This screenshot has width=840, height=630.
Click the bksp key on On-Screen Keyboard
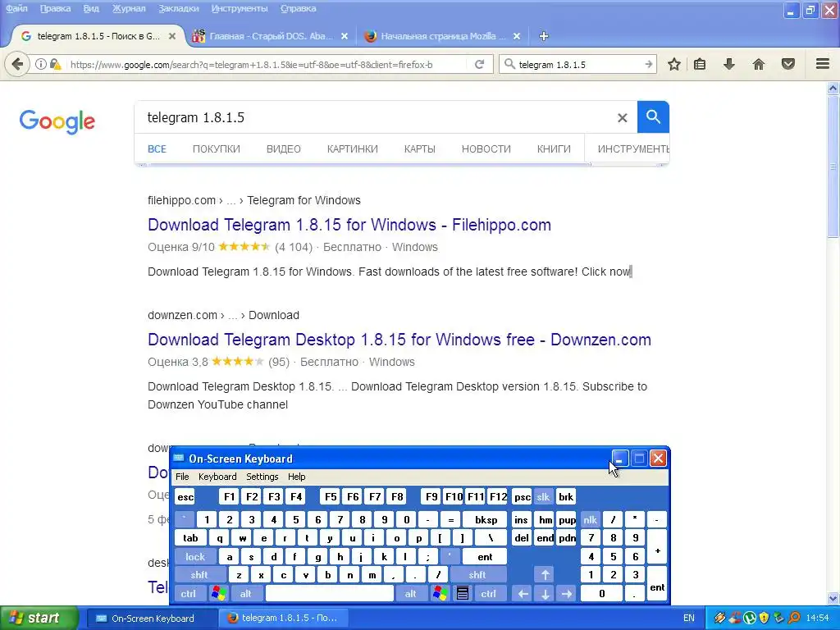[x=486, y=519]
